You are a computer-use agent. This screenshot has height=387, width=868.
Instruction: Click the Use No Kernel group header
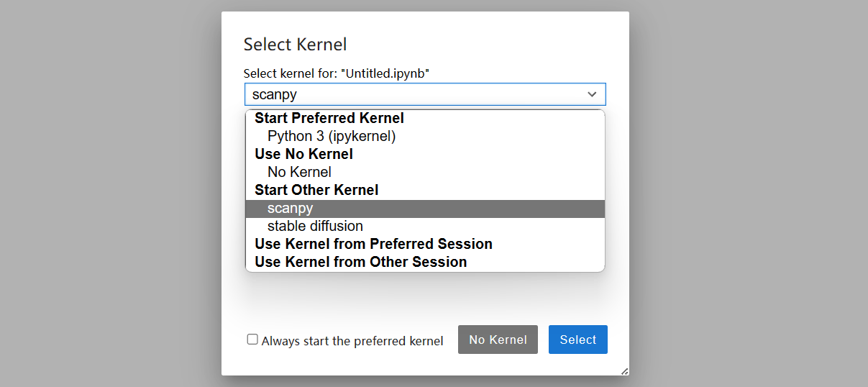[303, 154]
